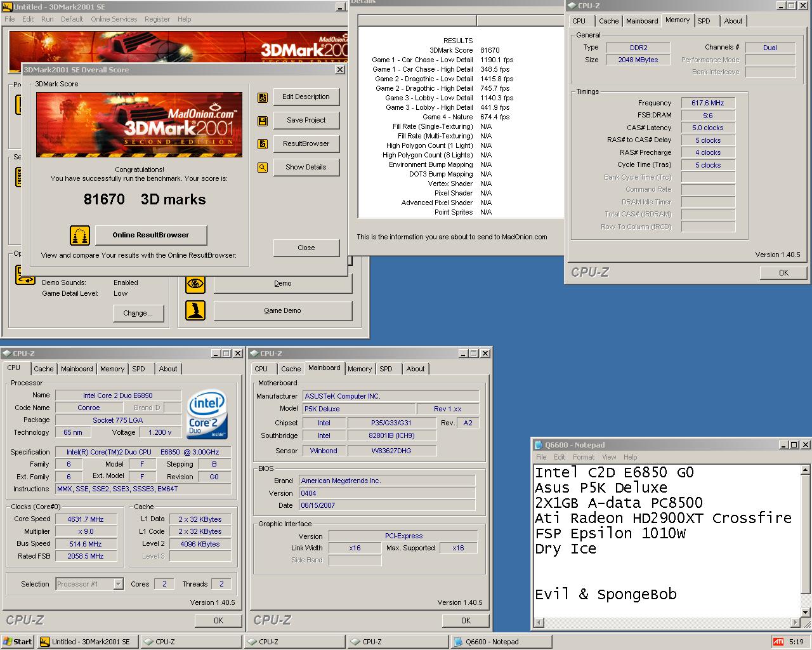This screenshot has height=650, width=812.
Task: Switch to SPD tab in Memory CPU-Z window
Action: coord(704,21)
